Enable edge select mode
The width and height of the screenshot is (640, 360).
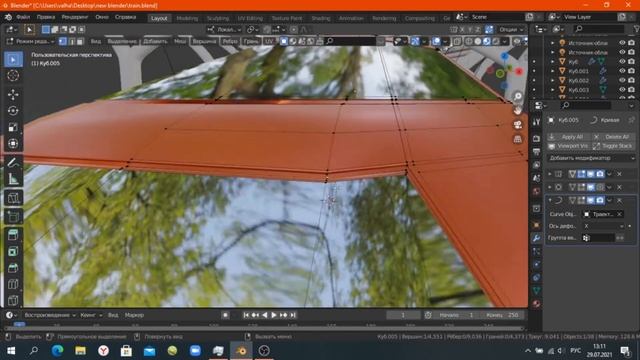pyautogui.click(x=72, y=41)
